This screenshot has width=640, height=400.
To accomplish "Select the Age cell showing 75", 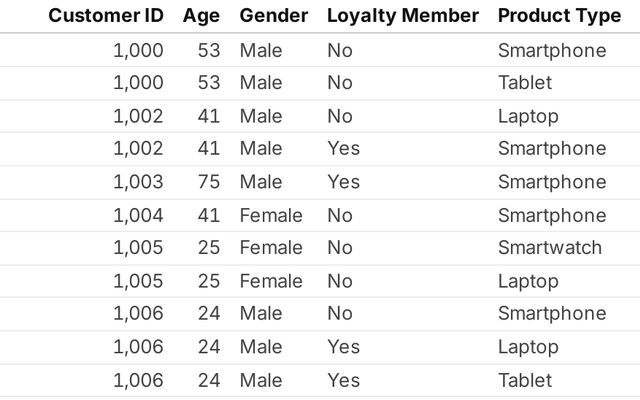I will point(208,182).
